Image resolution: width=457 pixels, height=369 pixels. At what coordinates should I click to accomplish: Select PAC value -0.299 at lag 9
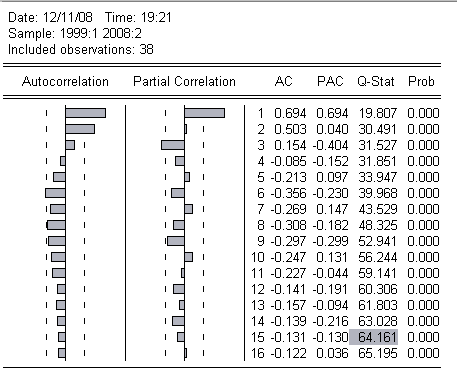click(330, 241)
